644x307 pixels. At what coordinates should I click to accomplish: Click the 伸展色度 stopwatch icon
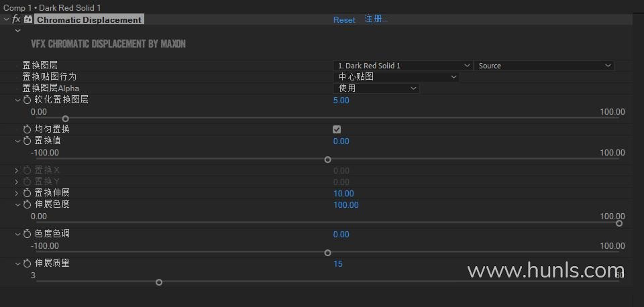[28, 204]
